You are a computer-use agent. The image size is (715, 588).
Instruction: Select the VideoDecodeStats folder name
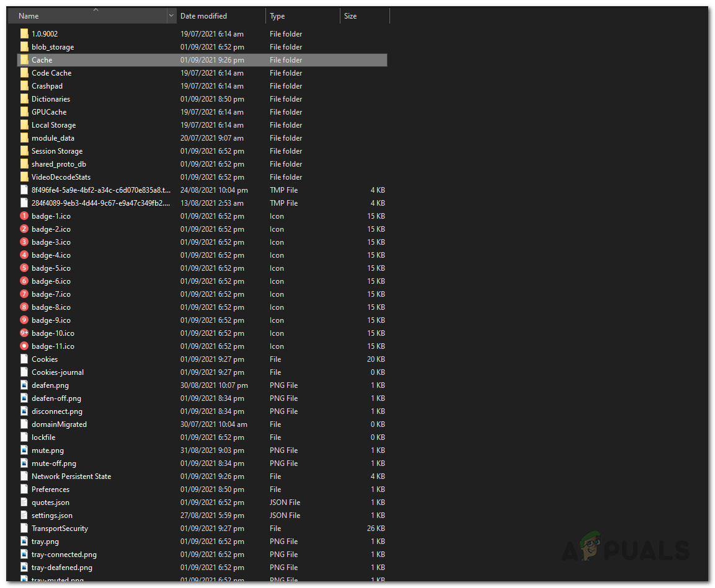pyautogui.click(x=61, y=177)
